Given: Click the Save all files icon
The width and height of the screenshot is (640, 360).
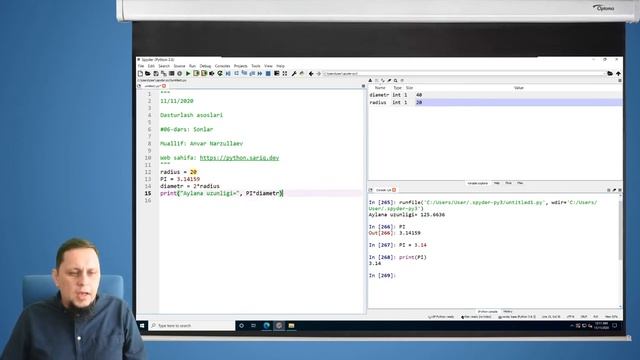Looking at the screenshot, I should pos(164,73).
